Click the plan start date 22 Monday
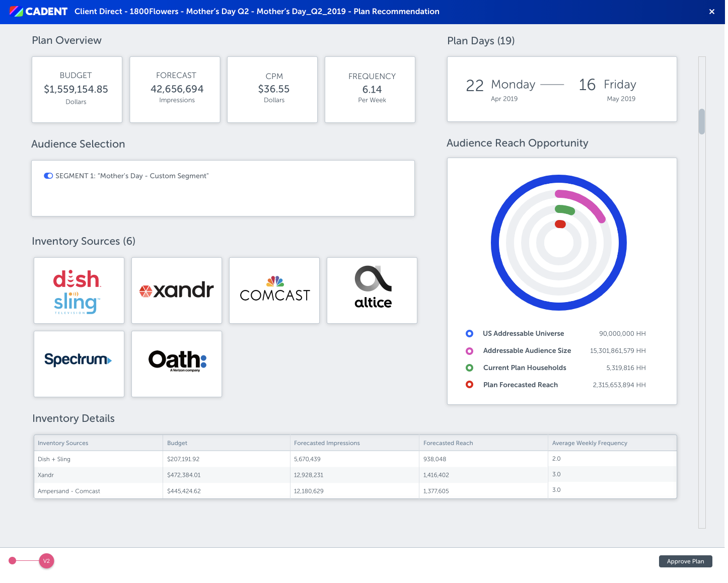 500,89
